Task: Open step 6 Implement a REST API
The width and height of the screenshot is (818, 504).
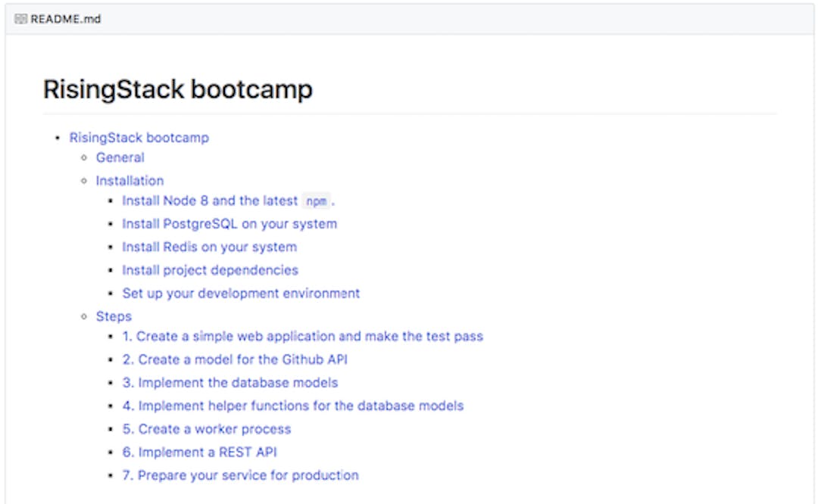Action: click(x=199, y=452)
